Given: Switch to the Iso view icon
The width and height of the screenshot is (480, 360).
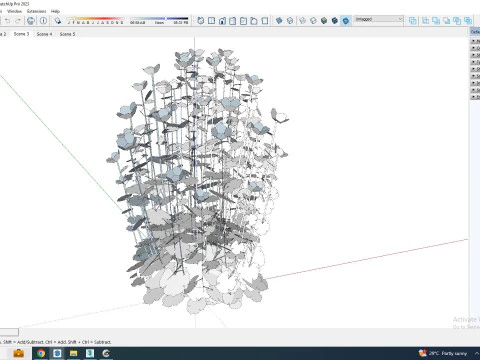Looking at the screenshot, I should pyautogui.click(x=201, y=21).
